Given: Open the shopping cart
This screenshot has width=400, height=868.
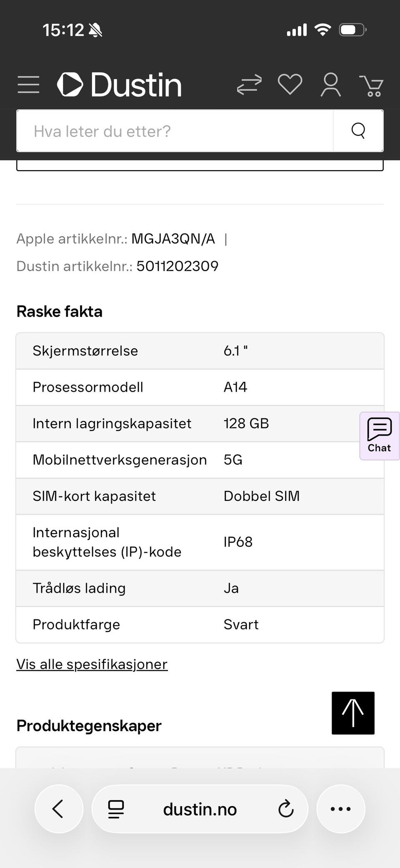Looking at the screenshot, I should coord(371,86).
